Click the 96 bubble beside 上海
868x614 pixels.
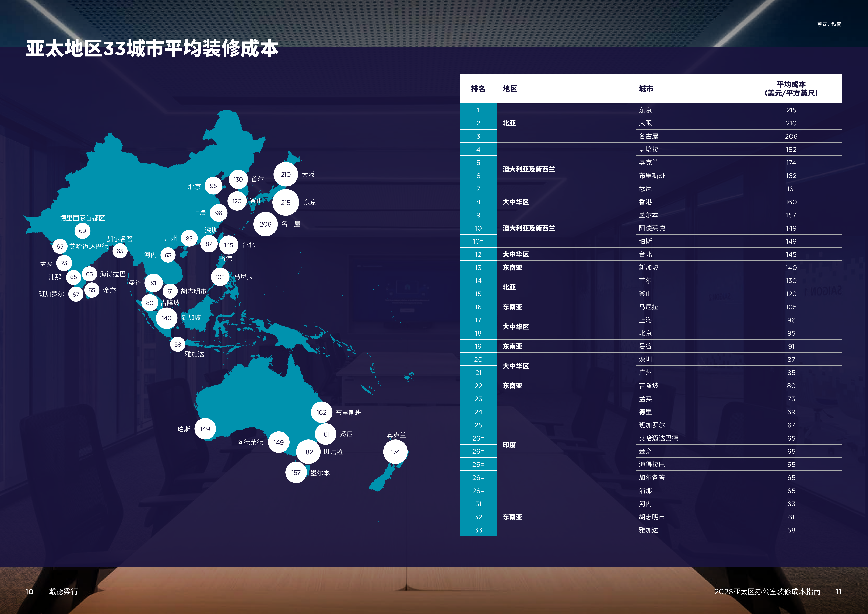[x=219, y=213]
